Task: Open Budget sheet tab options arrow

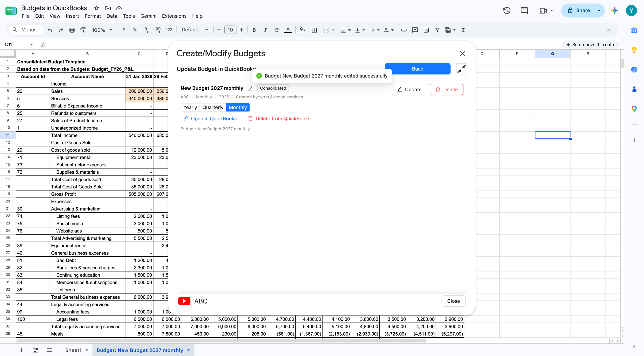Action: pos(189,350)
